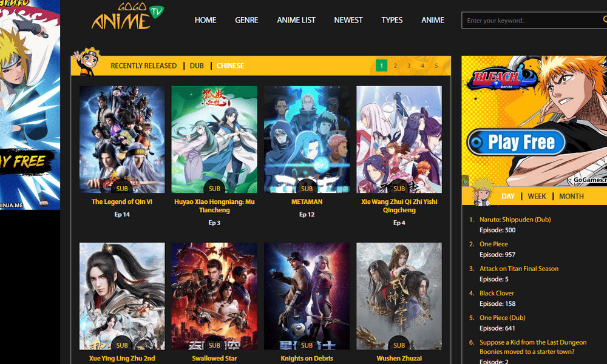Open the Knights on Debris poster thumbnail
The width and height of the screenshot is (607, 364).
click(x=307, y=296)
